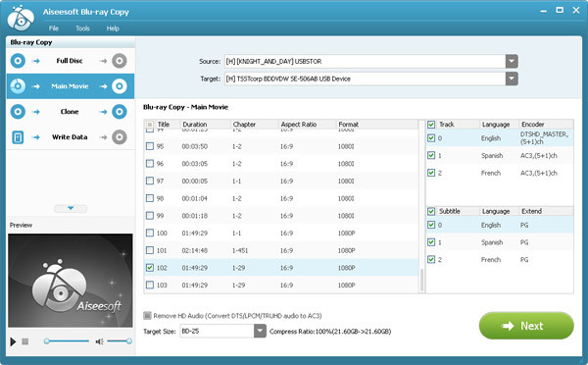
Task: Mute the preview volume speaker icon
Action: (x=99, y=341)
